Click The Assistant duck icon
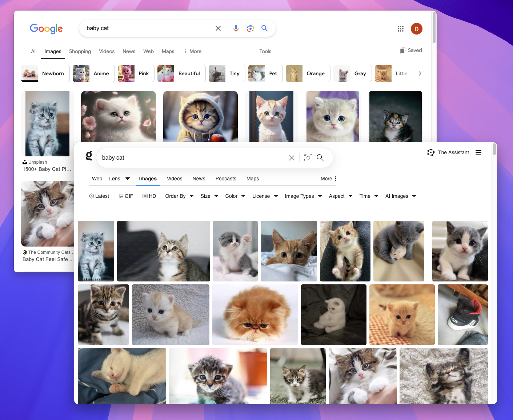The image size is (513, 420). click(x=431, y=152)
